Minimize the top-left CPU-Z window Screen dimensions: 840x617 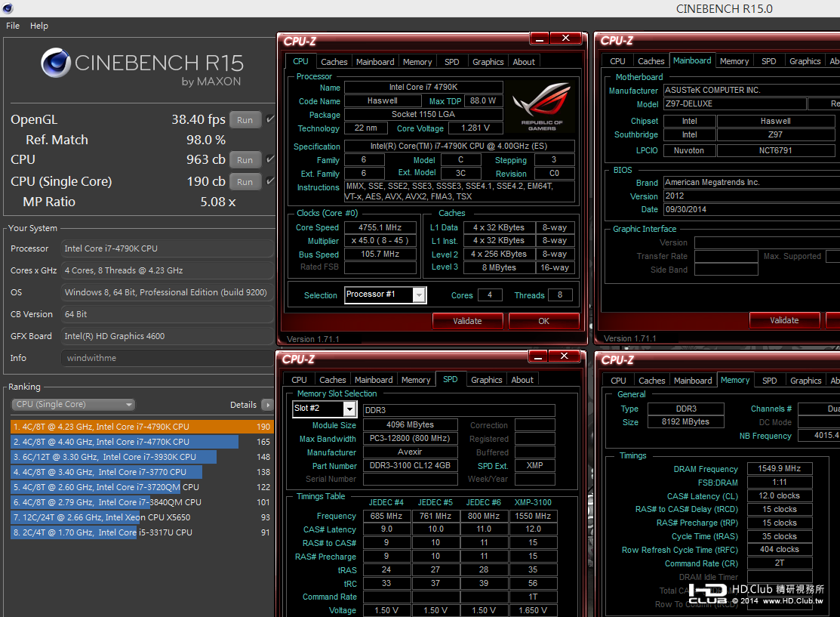point(540,39)
